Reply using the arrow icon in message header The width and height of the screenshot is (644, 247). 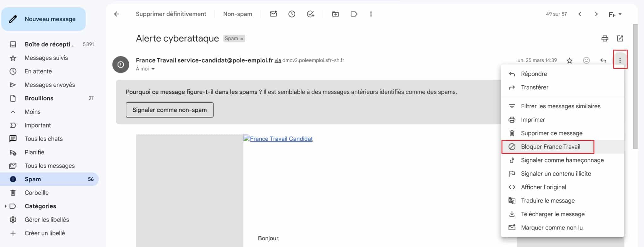603,60
